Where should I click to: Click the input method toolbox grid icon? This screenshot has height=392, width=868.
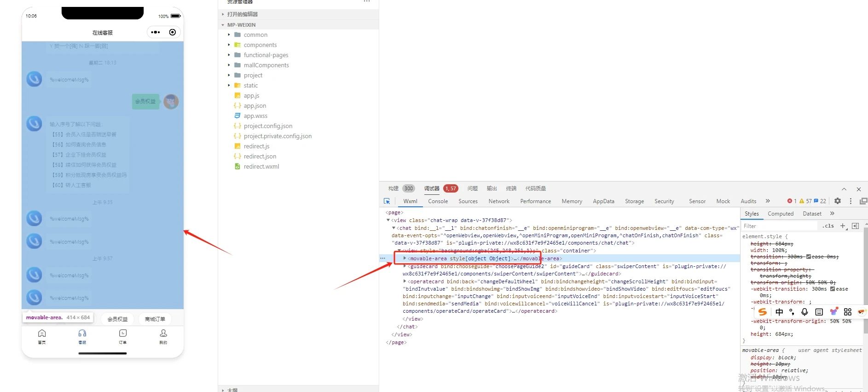[x=848, y=312]
